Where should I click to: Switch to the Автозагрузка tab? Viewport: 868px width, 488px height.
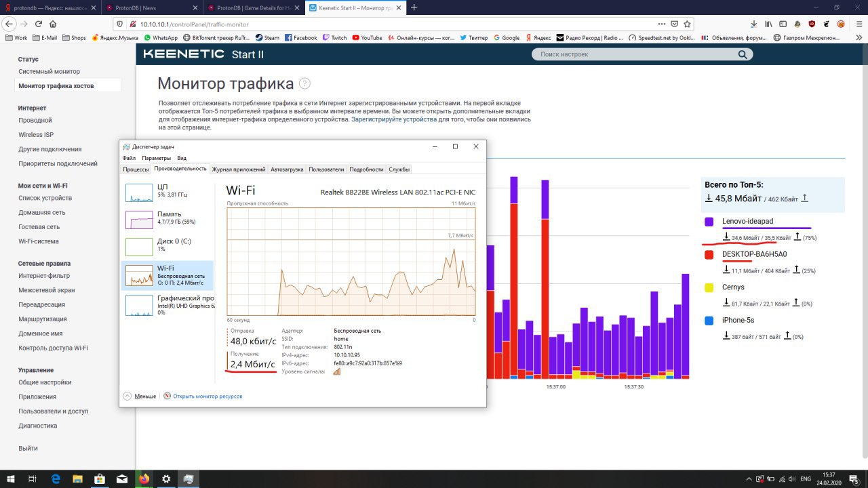287,169
